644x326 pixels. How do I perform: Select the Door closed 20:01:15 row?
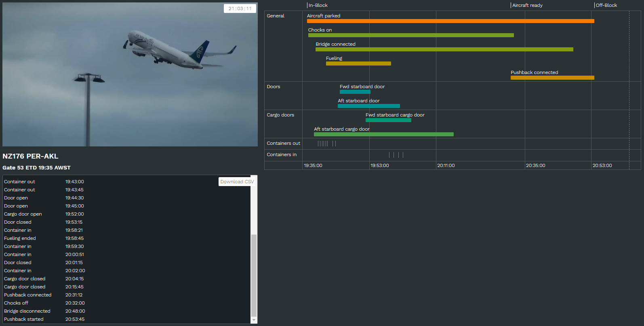(x=127, y=262)
